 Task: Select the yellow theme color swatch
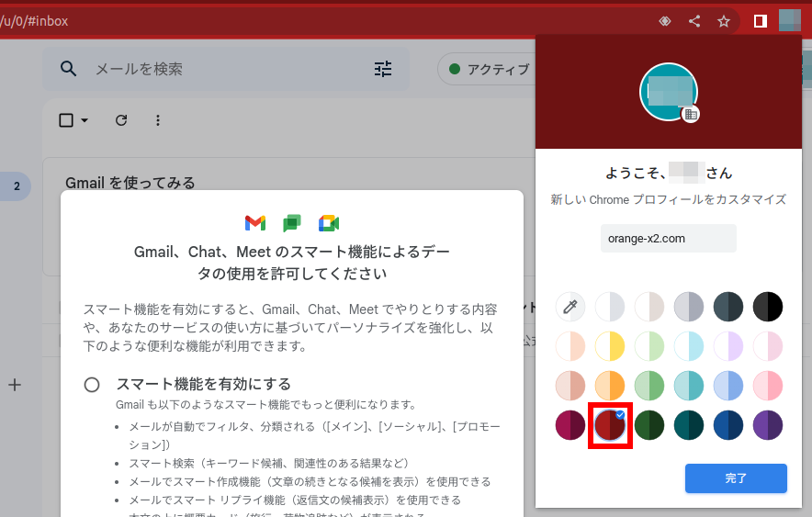(610, 346)
